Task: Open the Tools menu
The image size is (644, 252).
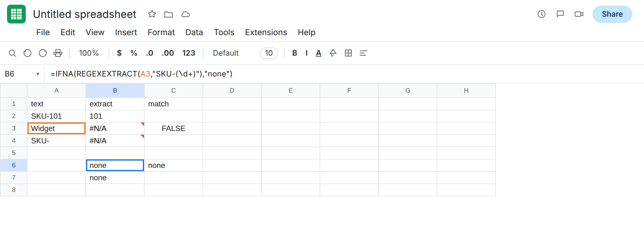Action: [x=224, y=32]
